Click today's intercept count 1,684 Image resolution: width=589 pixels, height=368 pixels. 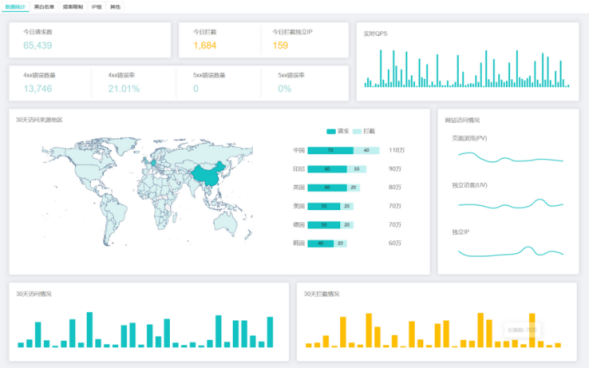tap(205, 45)
